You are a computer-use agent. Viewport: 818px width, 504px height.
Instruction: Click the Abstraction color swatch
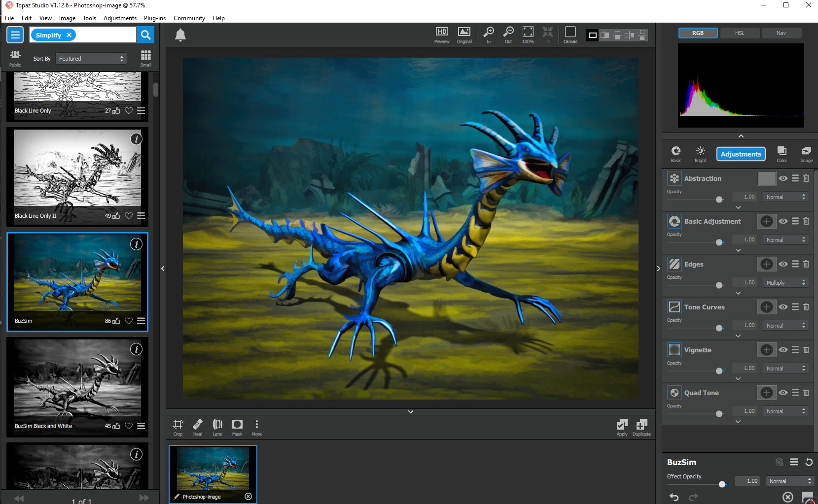click(x=767, y=178)
